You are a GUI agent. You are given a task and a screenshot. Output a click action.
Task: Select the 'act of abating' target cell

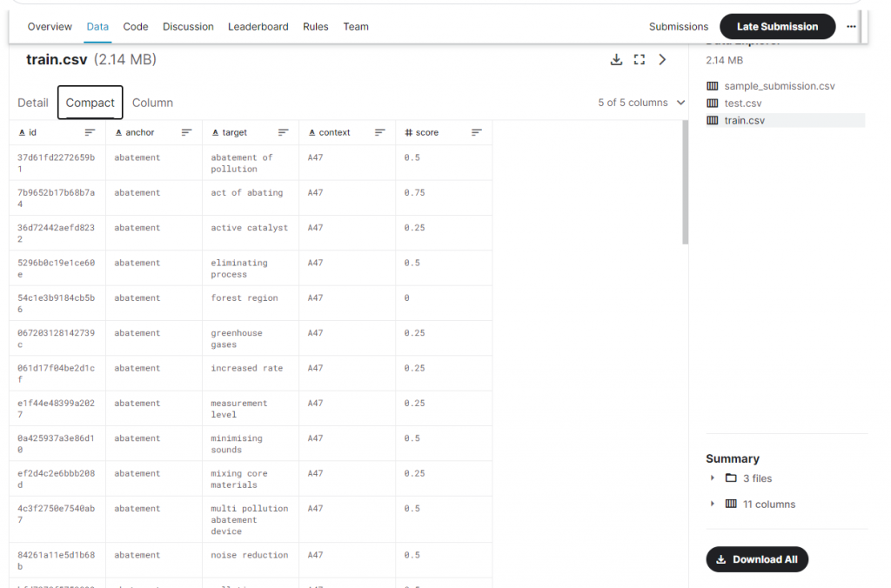(251, 197)
